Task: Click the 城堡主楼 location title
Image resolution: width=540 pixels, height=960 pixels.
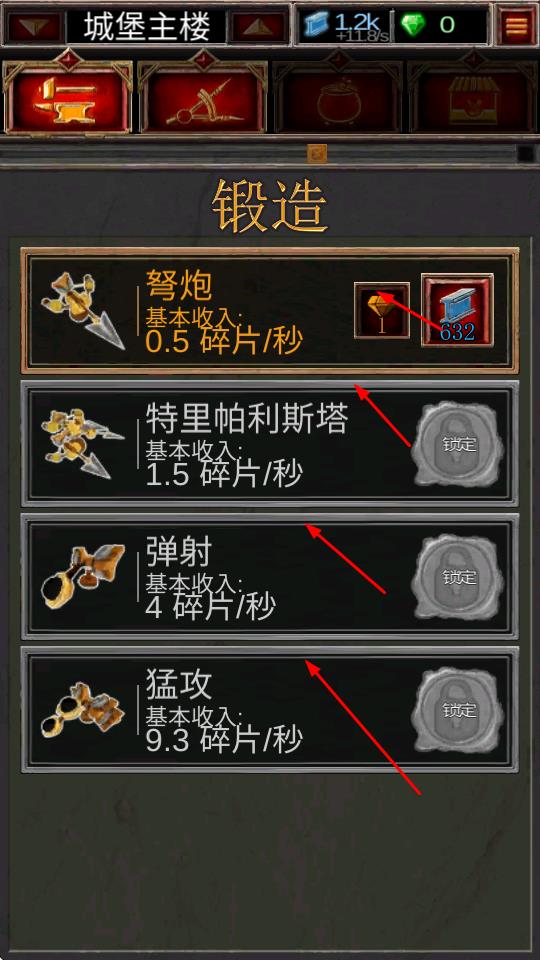Action: point(146,26)
